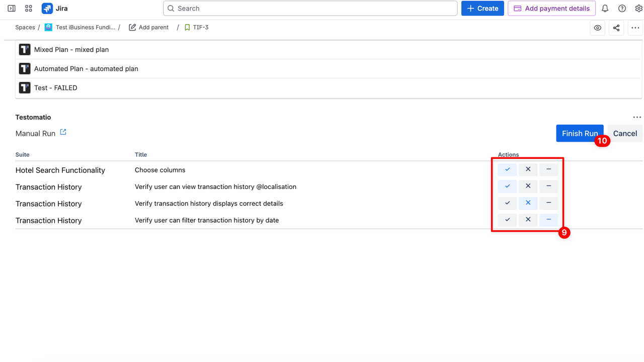Screen dimensions: 644x362
Task: Mark 'displays correct details' test as failed
Action: [x=528, y=203]
